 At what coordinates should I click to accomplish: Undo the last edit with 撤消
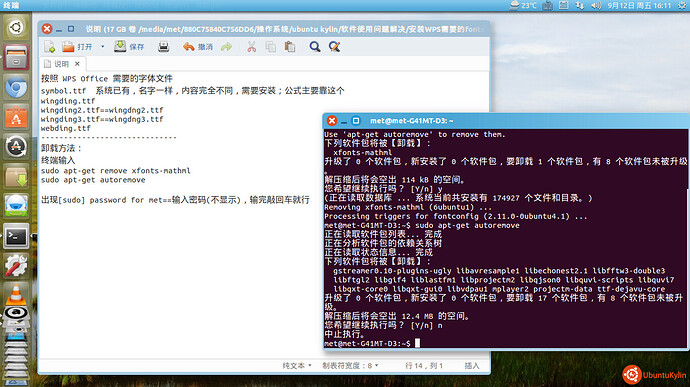(198, 47)
